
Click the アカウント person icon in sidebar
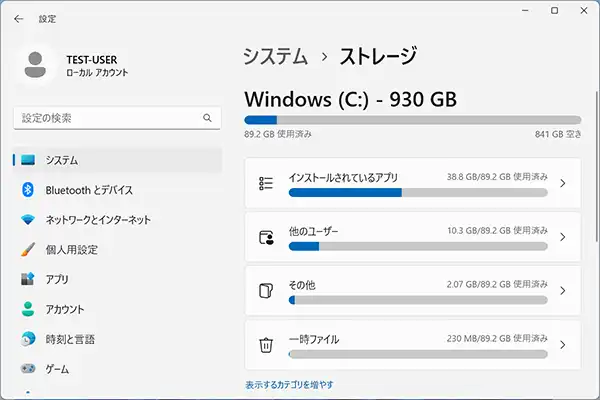tap(28, 310)
